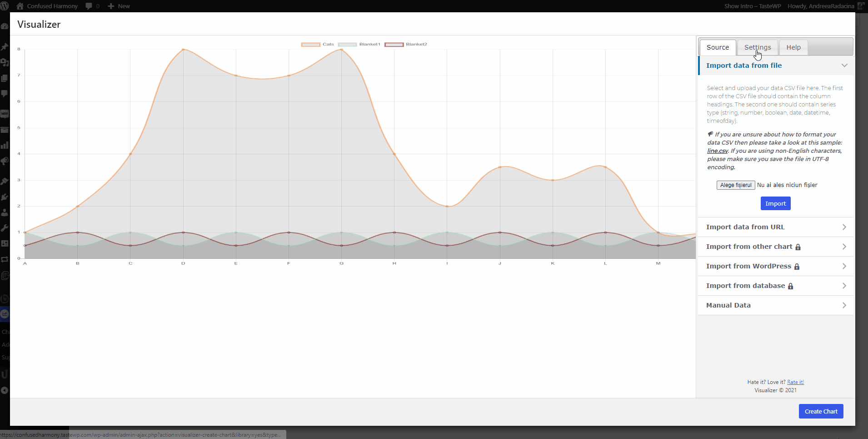Click the WordPress logo icon
Image resolution: width=868 pixels, height=439 pixels.
point(5,6)
